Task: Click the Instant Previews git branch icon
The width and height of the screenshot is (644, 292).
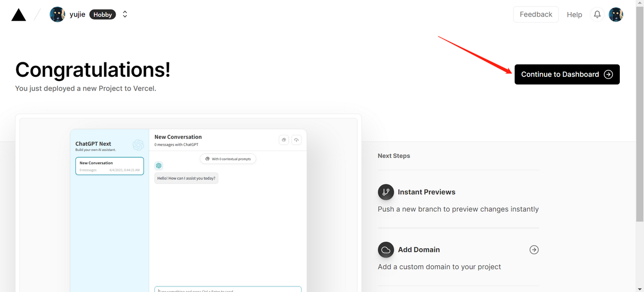Action: (x=386, y=192)
